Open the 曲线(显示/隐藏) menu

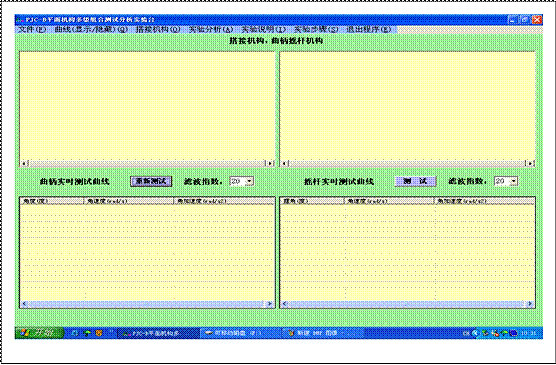pos(91,29)
